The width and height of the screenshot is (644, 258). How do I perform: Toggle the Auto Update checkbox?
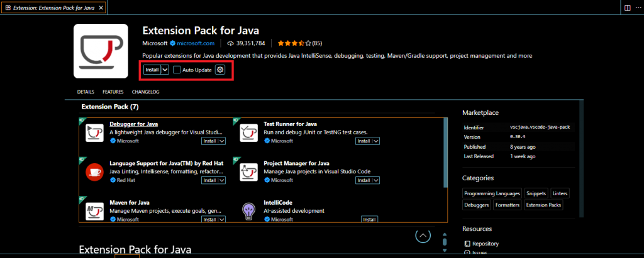[177, 70]
